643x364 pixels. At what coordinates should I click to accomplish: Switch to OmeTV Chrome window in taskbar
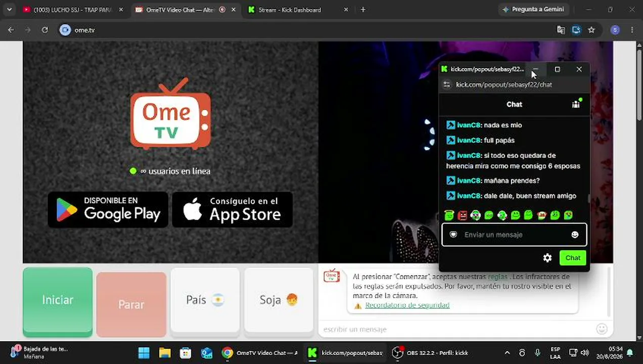point(260,353)
